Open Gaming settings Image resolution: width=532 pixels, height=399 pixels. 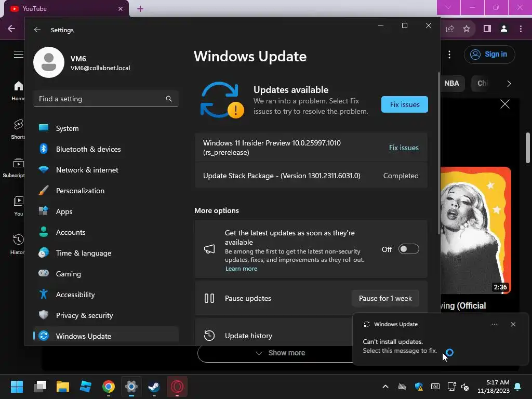(x=106, y=273)
